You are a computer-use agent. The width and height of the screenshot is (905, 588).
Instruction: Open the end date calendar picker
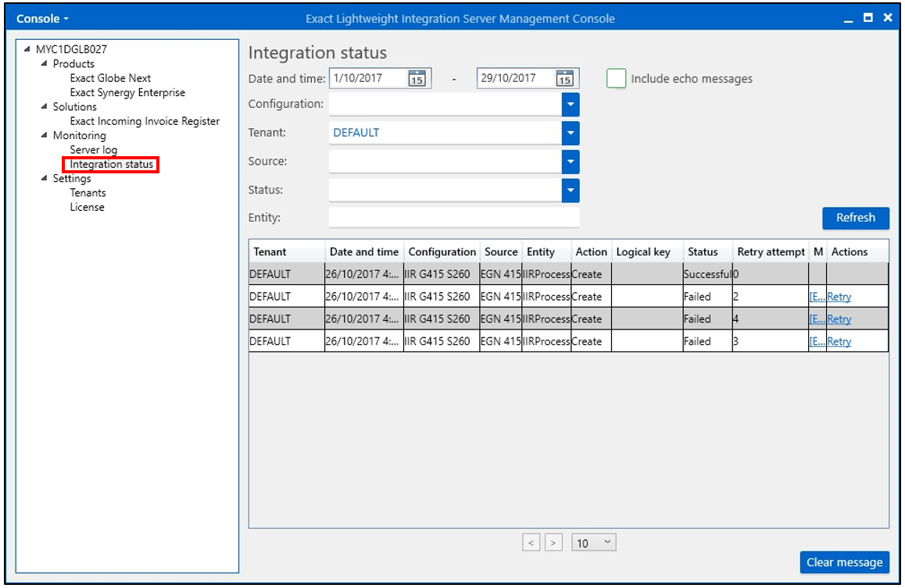click(x=564, y=78)
